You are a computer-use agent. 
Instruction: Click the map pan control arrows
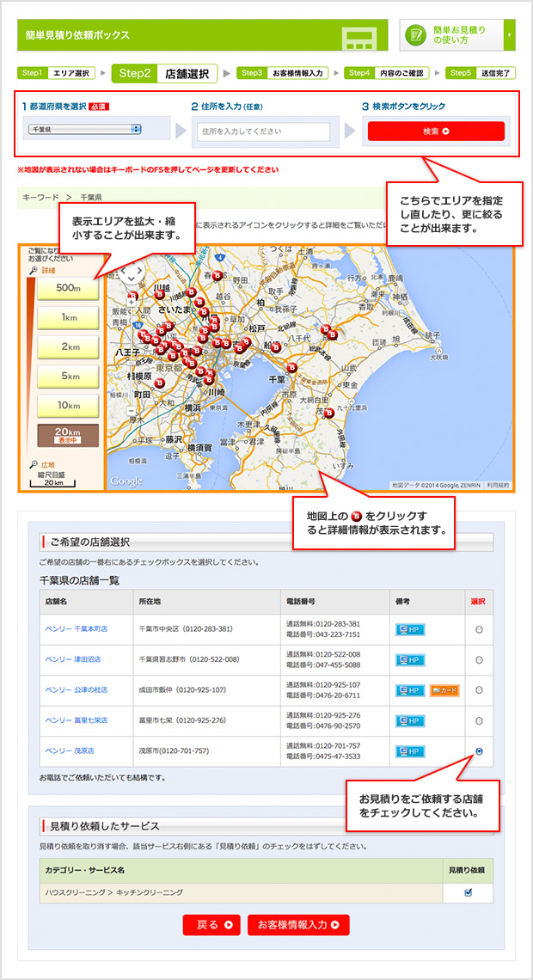pos(132,273)
